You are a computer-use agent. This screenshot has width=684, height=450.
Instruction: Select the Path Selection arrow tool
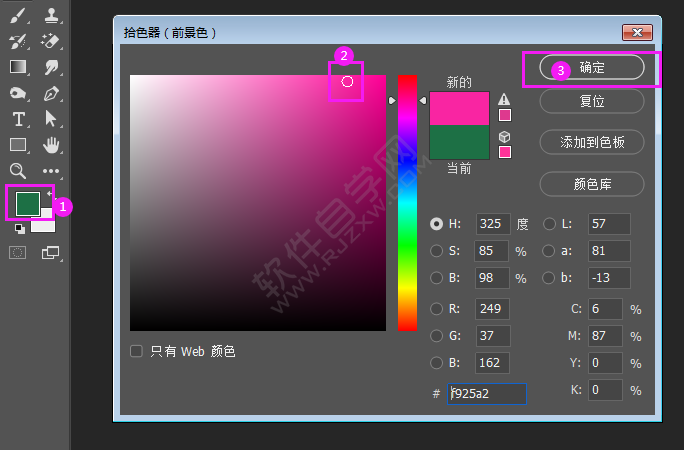point(51,119)
